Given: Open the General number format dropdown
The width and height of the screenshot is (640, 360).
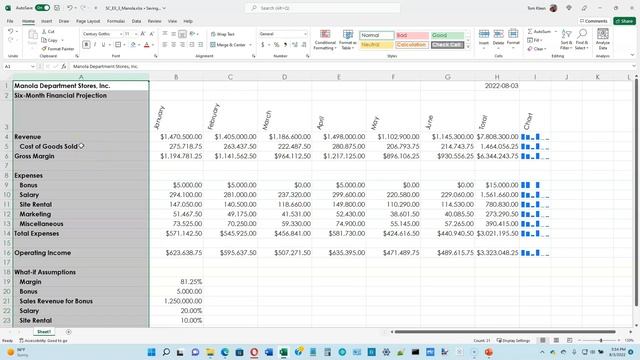Looking at the screenshot, I should [x=305, y=34].
